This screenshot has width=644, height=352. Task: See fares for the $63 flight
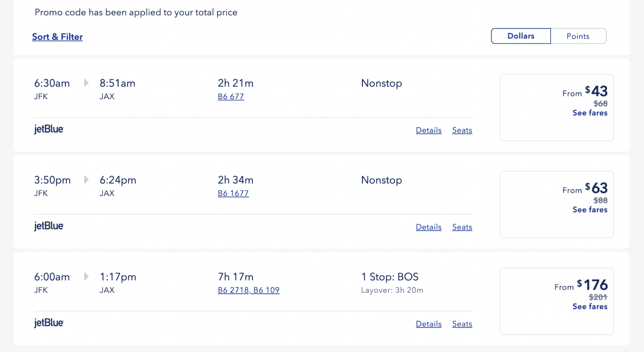tap(589, 210)
